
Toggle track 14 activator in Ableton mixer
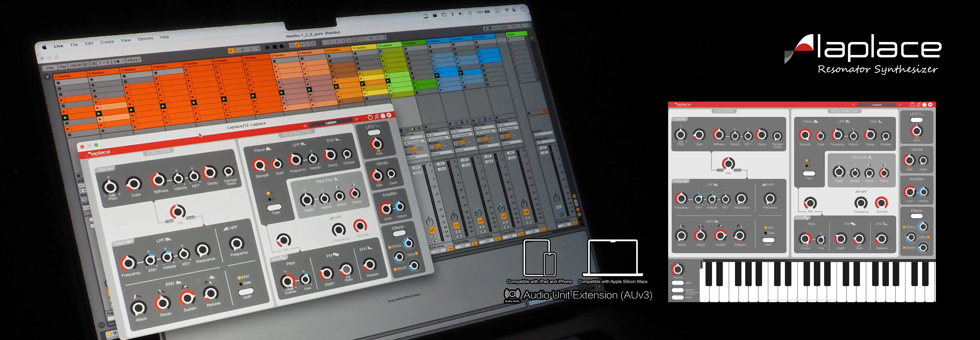(x=480, y=221)
